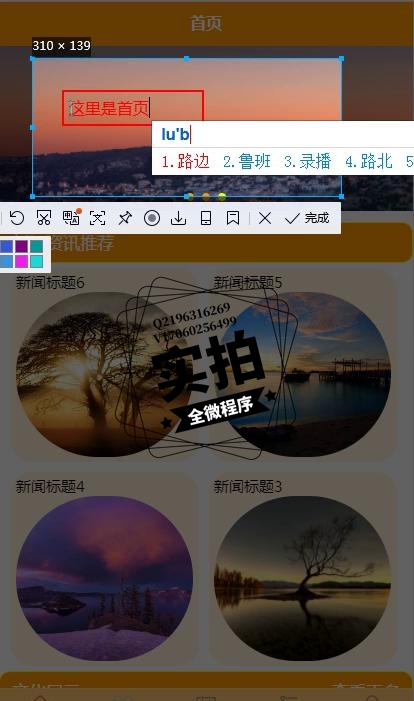This screenshot has height=701, width=414.
Task: Choose candidate 2 鲁班 in IME list
Action: tap(247, 161)
